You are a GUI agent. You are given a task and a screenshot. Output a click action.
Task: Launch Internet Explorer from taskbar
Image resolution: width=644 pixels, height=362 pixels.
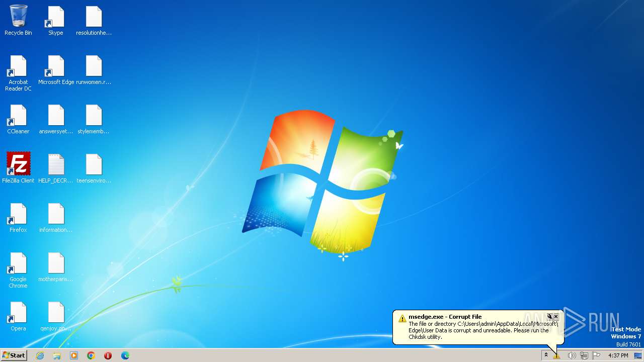[40, 355]
